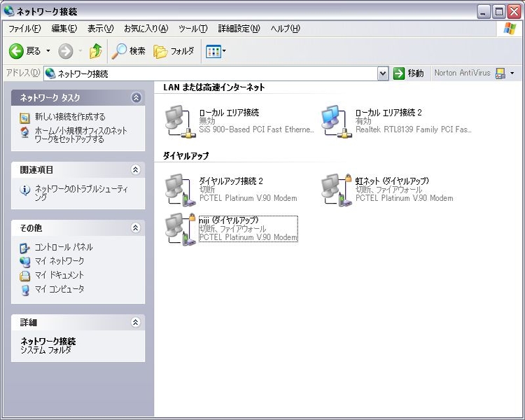Open the Norton AntiVirus dropdown arrow
The image size is (525, 420).
tap(512, 73)
